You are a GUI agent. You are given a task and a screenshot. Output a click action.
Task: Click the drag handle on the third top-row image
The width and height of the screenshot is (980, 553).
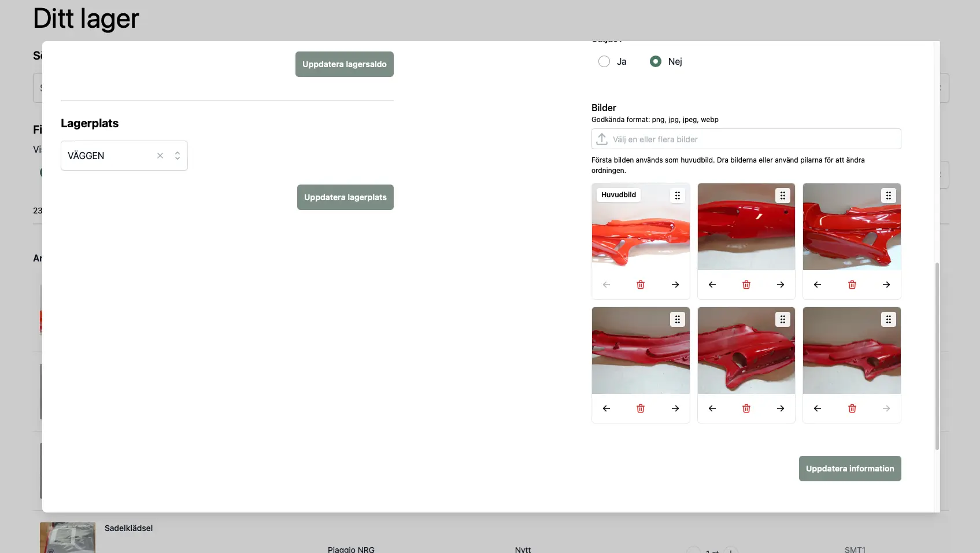click(889, 196)
